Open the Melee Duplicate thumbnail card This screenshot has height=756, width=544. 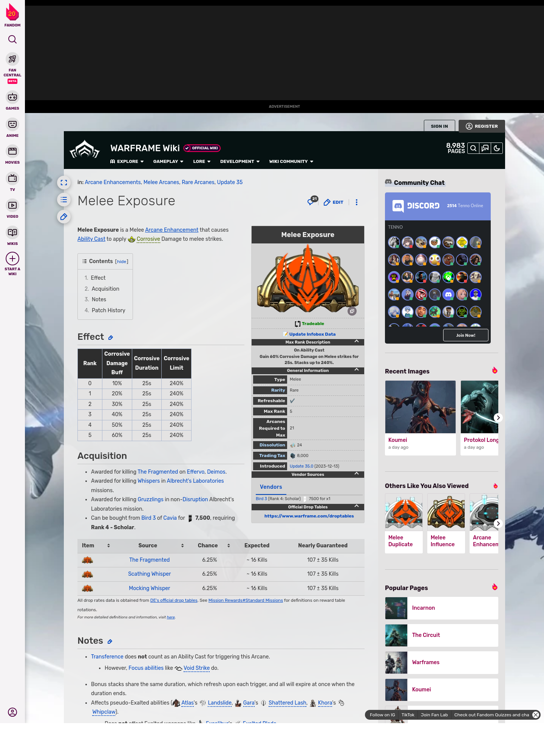point(404,523)
